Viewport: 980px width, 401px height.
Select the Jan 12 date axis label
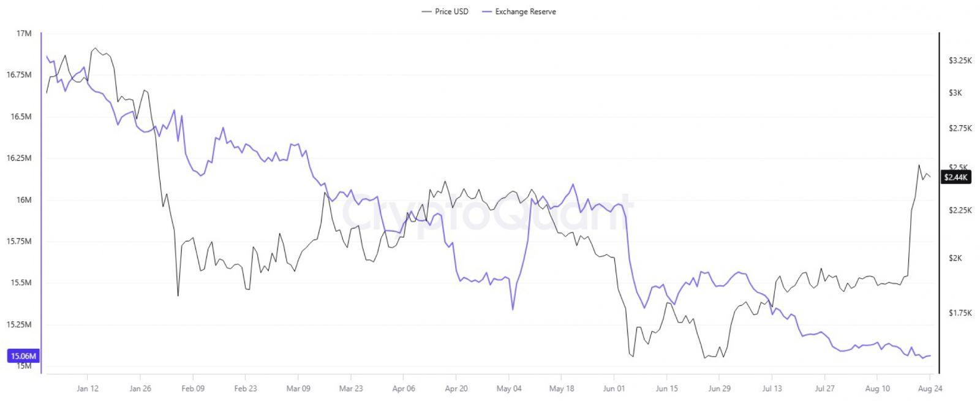88,388
